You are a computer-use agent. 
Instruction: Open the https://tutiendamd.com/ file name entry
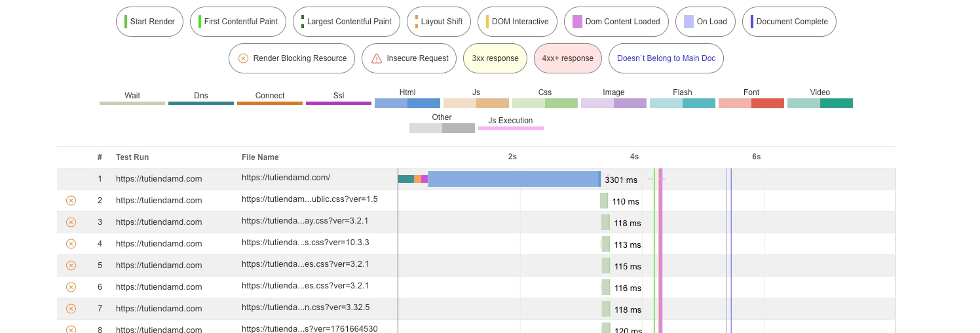point(286,178)
